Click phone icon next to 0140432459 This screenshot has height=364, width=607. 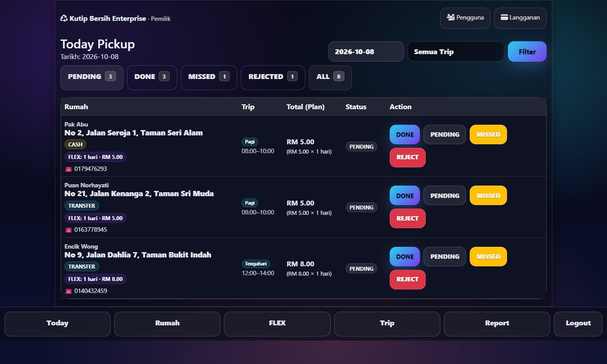(x=68, y=291)
